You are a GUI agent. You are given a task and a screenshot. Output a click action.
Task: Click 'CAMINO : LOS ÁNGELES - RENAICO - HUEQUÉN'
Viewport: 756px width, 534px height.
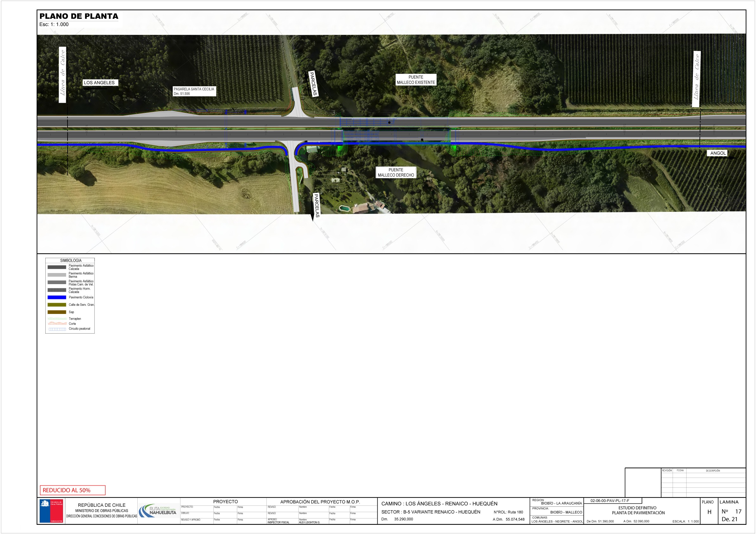point(439,504)
